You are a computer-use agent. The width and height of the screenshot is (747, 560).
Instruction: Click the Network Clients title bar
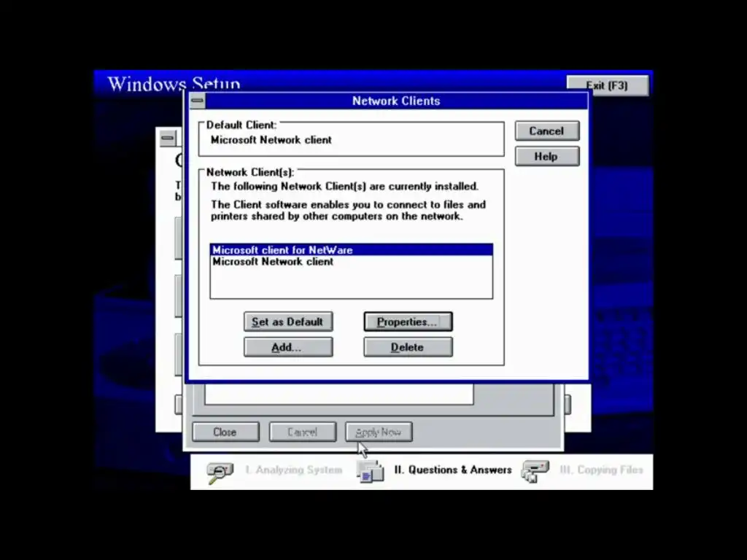pos(396,101)
